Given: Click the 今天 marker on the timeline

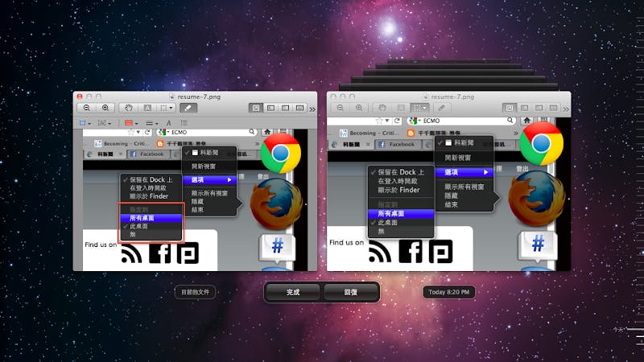Looking at the screenshot, I should pyautogui.click(x=618, y=330).
